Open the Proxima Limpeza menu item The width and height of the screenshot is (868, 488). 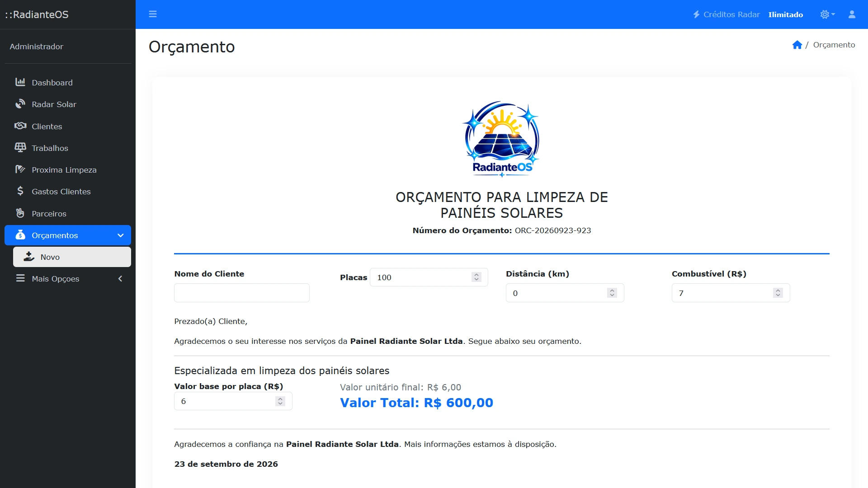68,169
